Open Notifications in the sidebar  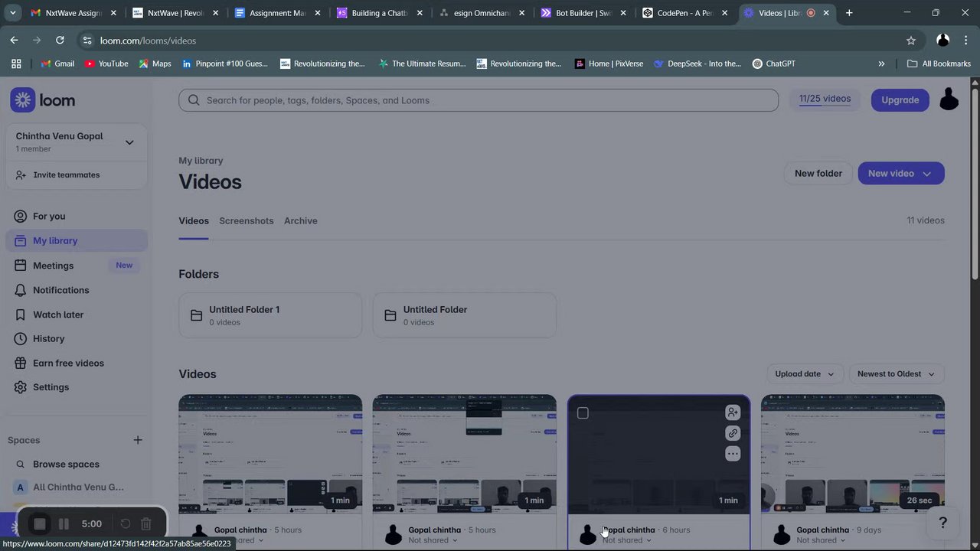(77, 290)
